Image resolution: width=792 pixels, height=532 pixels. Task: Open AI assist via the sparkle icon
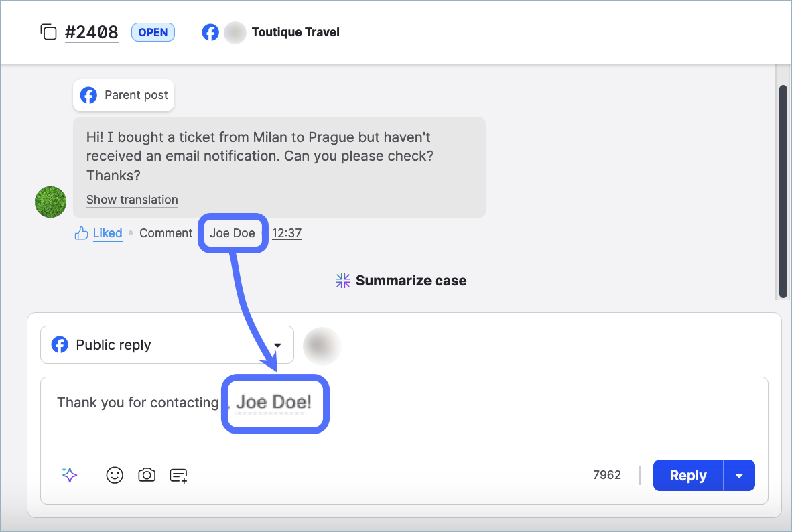[x=69, y=475]
